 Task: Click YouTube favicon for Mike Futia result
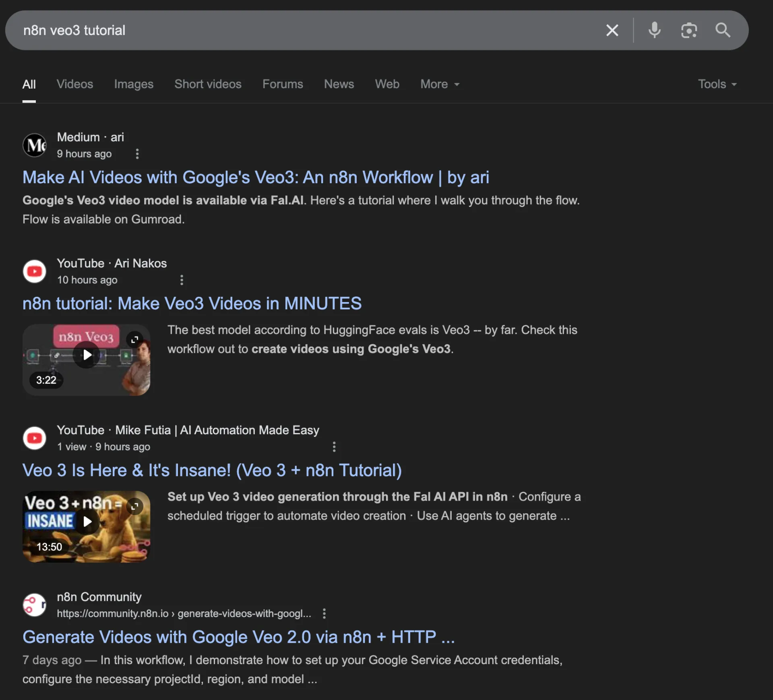coord(35,438)
